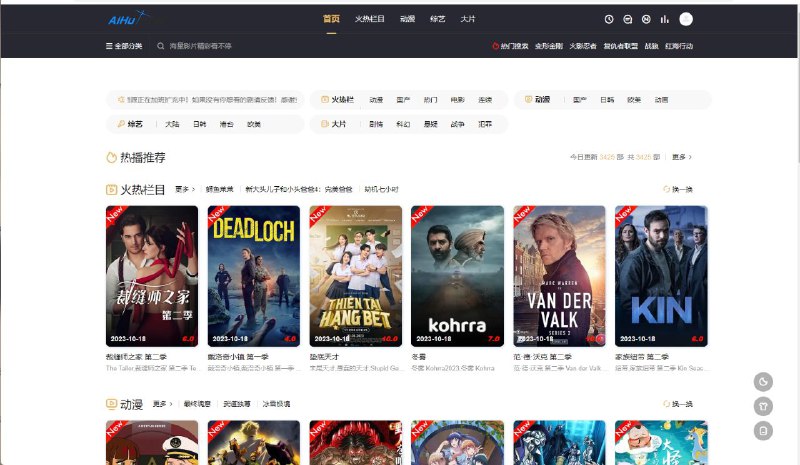
Task: Open the 裁缝师之家 第二季 poster
Action: [x=152, y=276]
